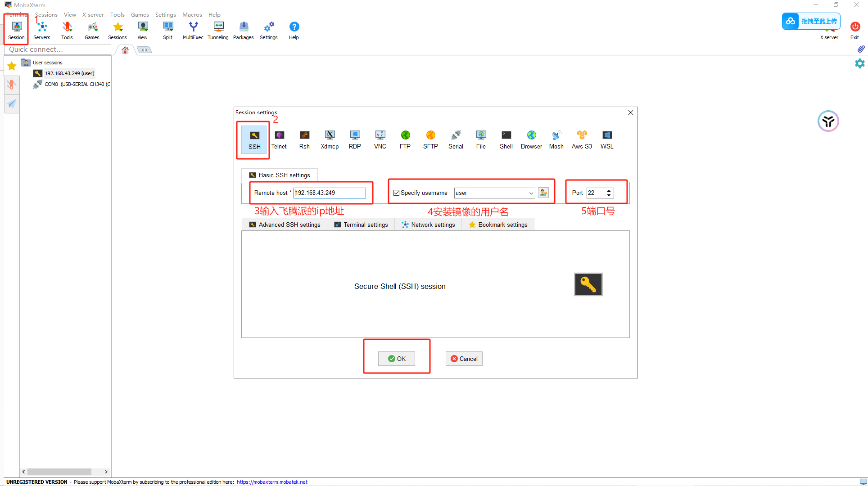
Task: Open the Tunneling toolbar icon
Action: 218,31
